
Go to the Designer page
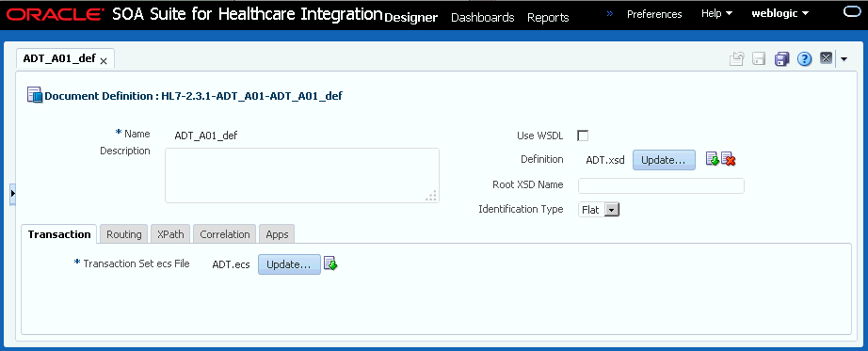(x=410, y=18)
